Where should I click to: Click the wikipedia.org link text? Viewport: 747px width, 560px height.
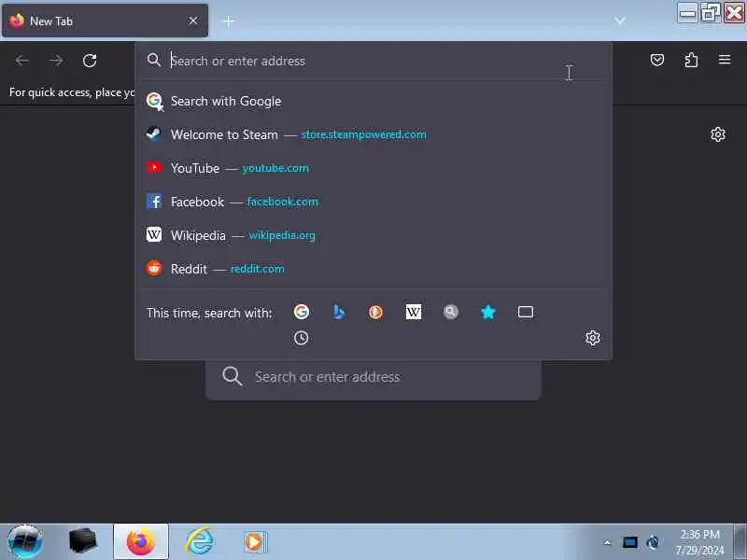(x=282, y=235)
